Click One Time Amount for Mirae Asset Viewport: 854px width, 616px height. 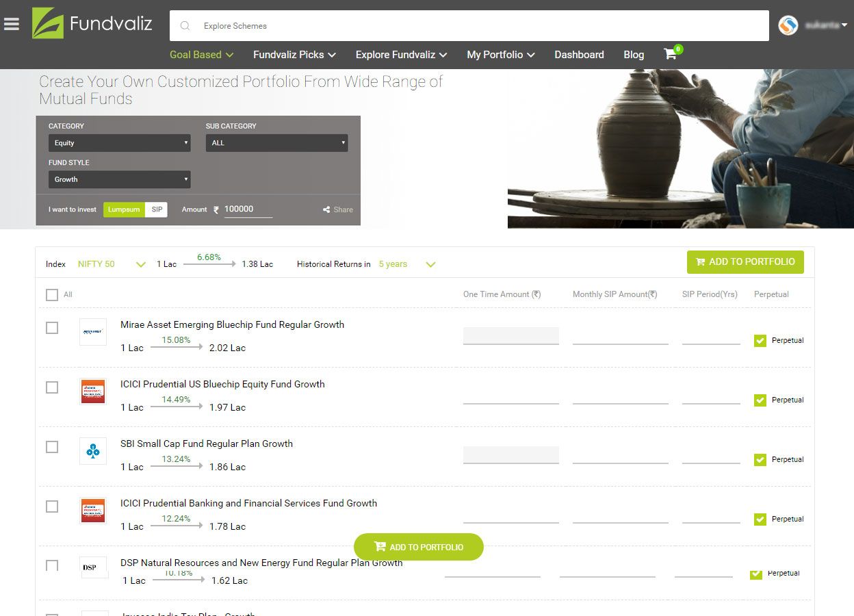511,336
